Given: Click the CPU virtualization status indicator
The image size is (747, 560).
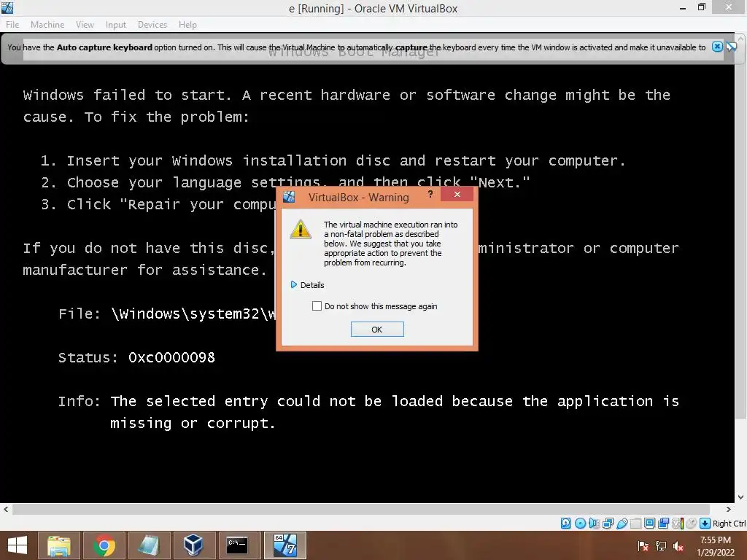Looking at the screenshot, I should 678,524.
